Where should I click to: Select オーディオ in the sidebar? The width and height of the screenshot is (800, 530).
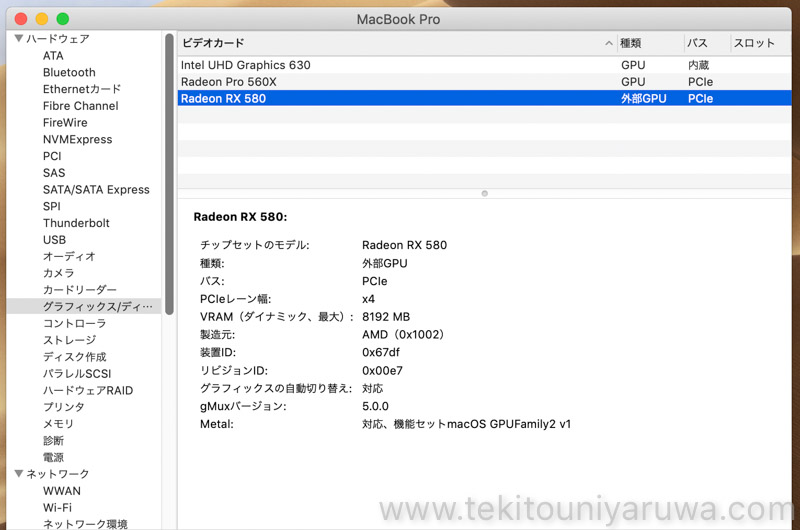click(69, 257)
